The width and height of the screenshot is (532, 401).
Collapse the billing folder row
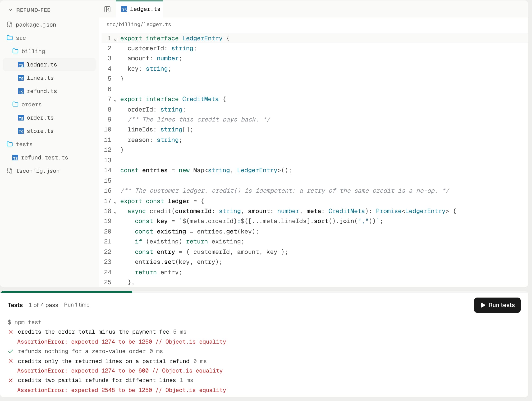(49, 51)
